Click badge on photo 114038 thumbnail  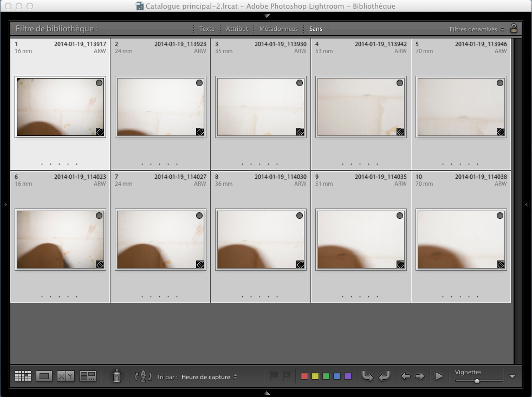(x=501, y=264)
